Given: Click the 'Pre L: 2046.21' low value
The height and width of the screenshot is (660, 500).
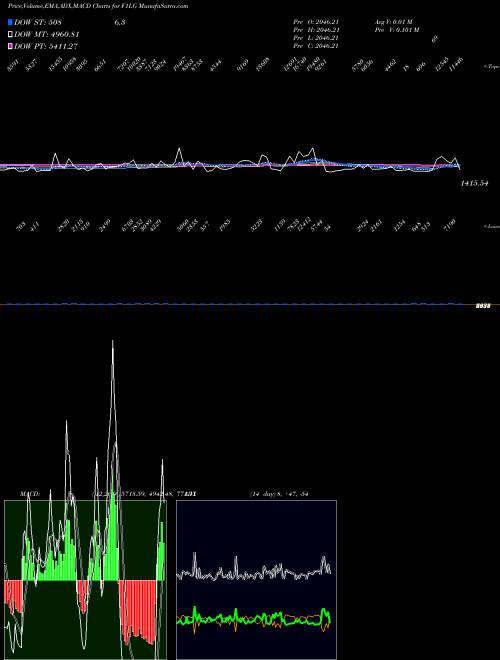Looking at the screenshot, I should pos(316,38).
